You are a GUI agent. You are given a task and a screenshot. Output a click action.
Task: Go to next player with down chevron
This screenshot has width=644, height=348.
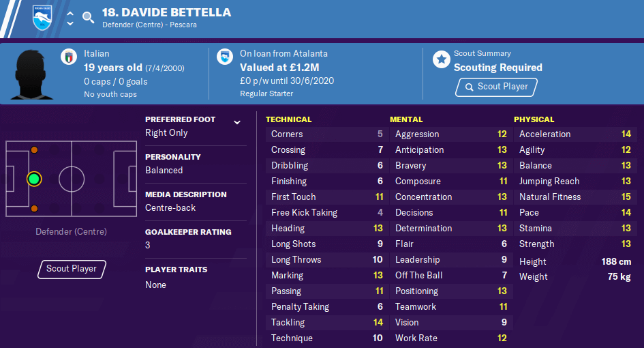(70, 23)
